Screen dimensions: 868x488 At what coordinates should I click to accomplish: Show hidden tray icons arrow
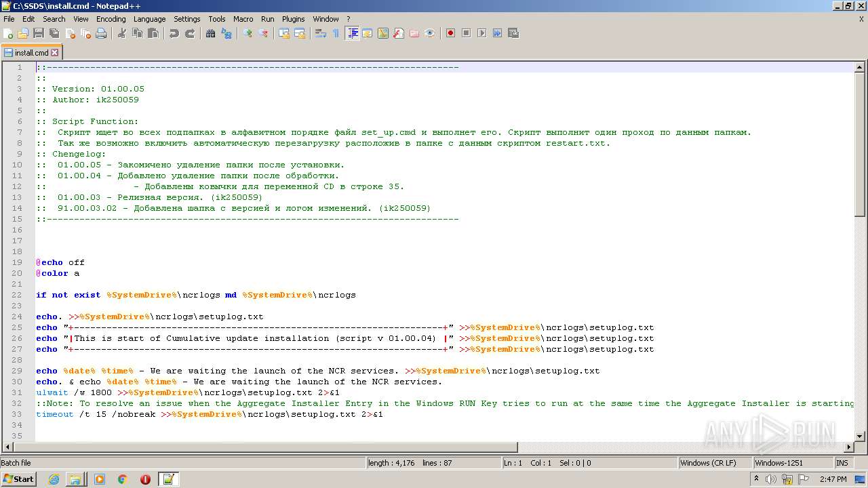tap(755, 479)
